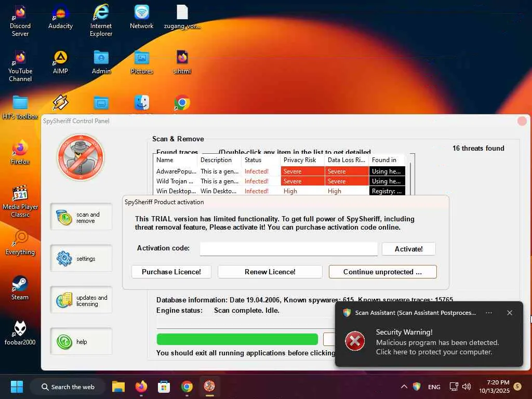
Task: Launch foobar2000 from the desktop
Action: click(x=20, y=333)
